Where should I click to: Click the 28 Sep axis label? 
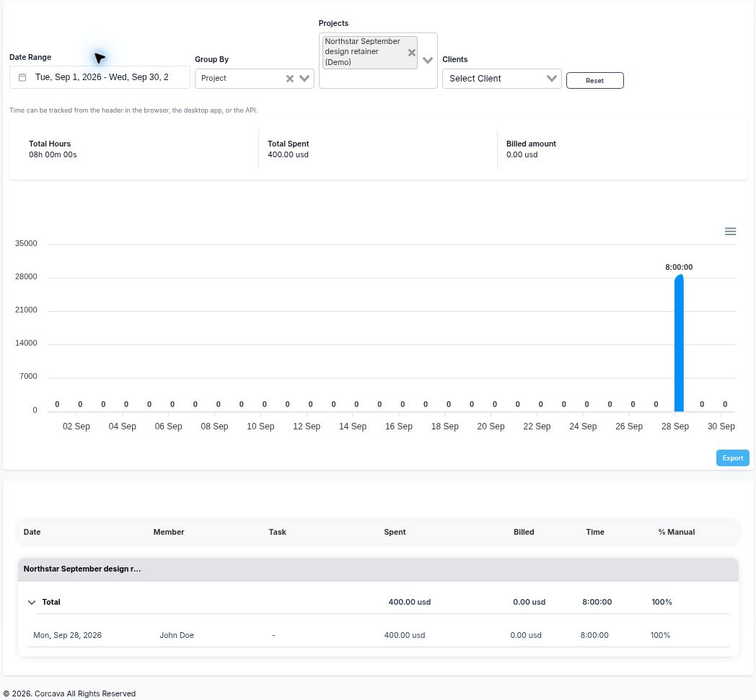tap(675, 426)
